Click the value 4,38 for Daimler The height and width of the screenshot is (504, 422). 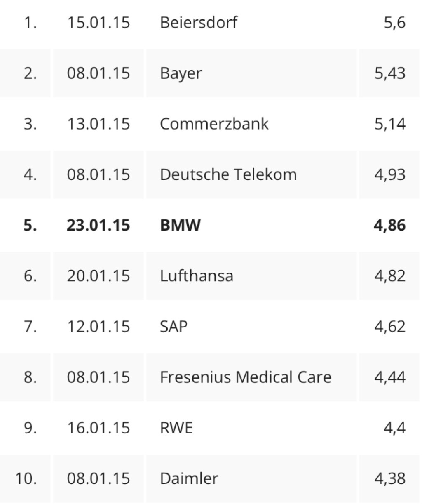pyautogui.click(x=390, y=478)
